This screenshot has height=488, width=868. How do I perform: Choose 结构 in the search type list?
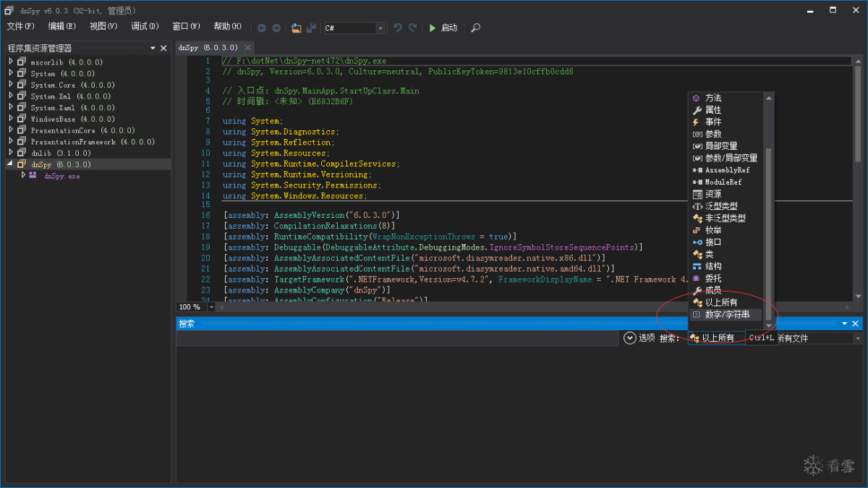(726, 266)
